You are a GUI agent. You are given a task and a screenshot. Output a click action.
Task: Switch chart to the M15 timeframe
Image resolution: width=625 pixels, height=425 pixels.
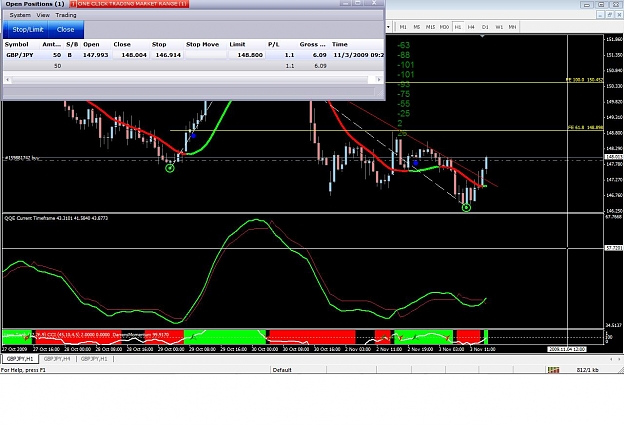pyautogui.click(x=430, y=27)
